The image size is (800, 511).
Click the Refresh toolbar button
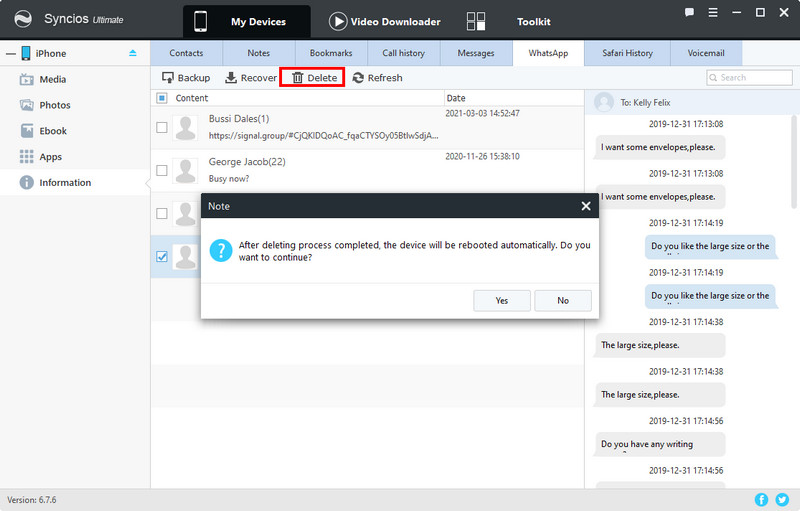[378, 78]
